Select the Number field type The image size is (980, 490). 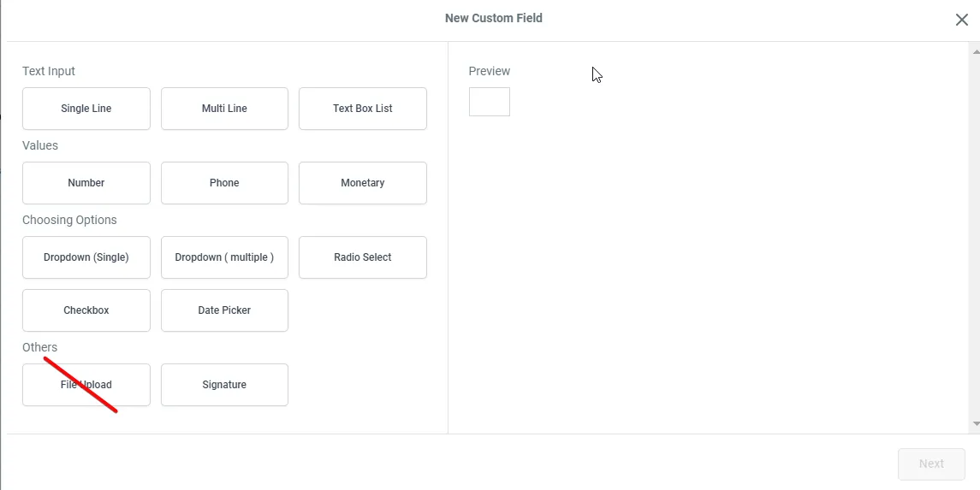coord(86,183)
